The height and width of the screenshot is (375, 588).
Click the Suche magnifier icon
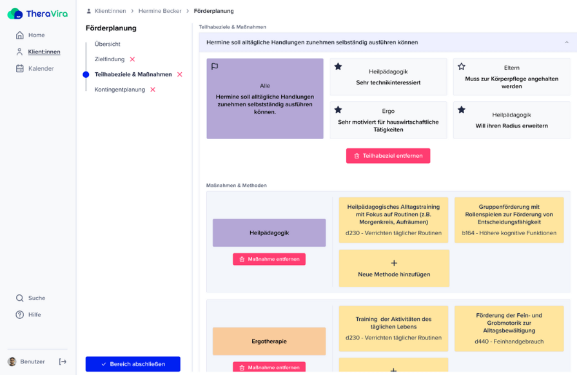click(x=20, y=298)
